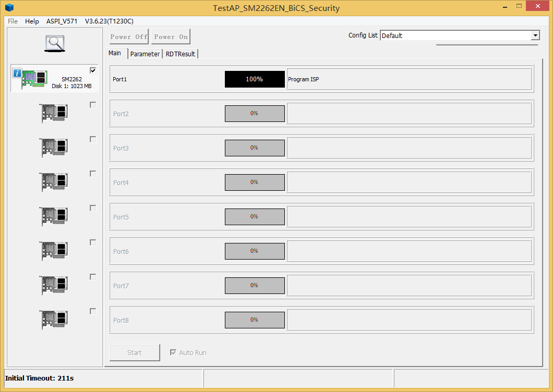Toggle the Auto Run checkbox
The height and width of the screenshot is (392, 553).
173,352
